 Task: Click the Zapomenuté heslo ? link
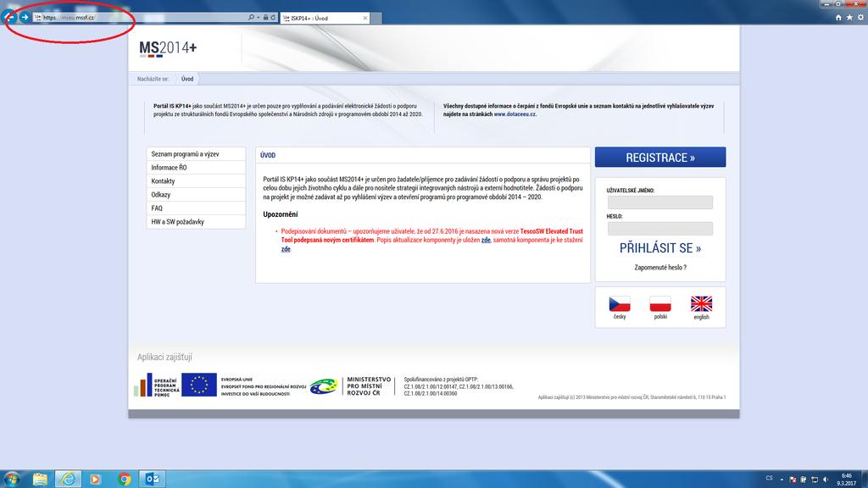pyautogui.click(x=659, y=267)
